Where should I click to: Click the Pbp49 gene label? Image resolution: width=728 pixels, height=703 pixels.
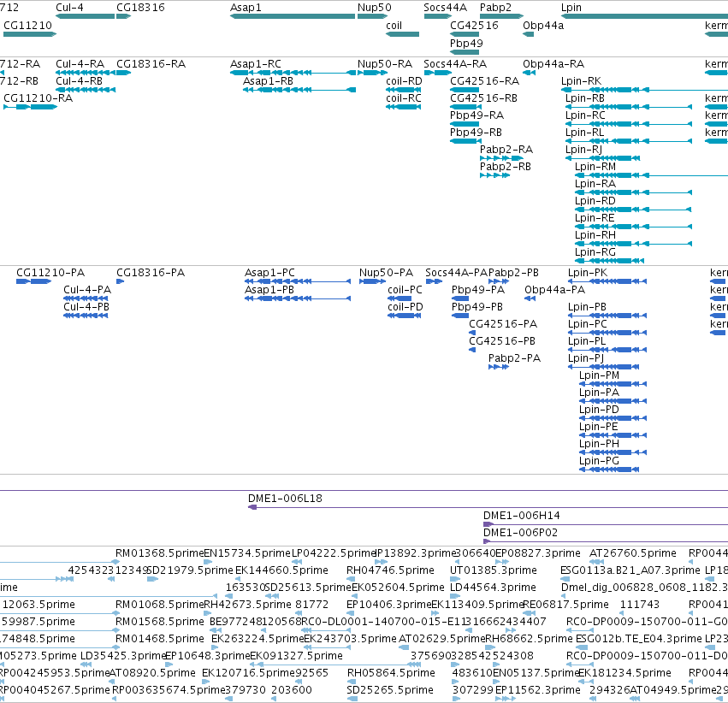466,43
